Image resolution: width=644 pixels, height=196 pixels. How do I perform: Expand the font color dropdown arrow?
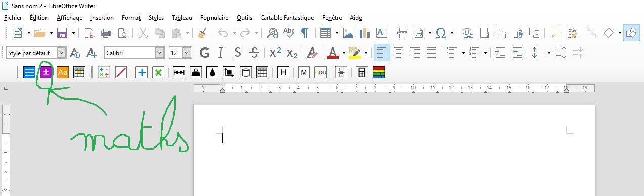pyautogui.click(x=344, y=53)
